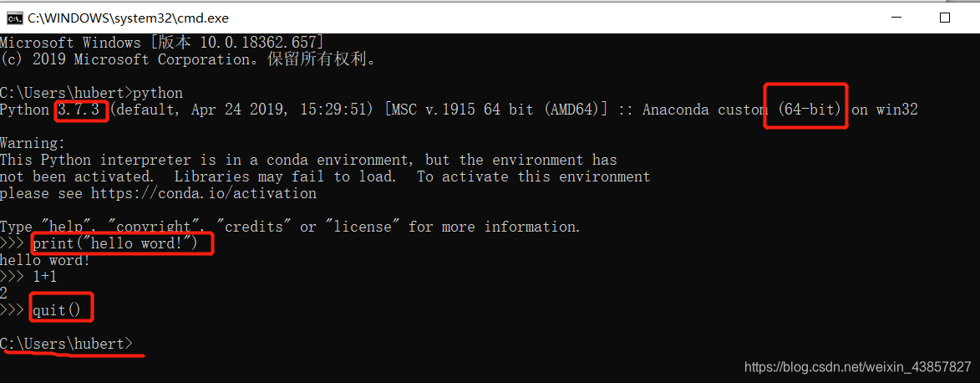
Task: Click the https://conda.io/activation URL text
Action: 204,194
